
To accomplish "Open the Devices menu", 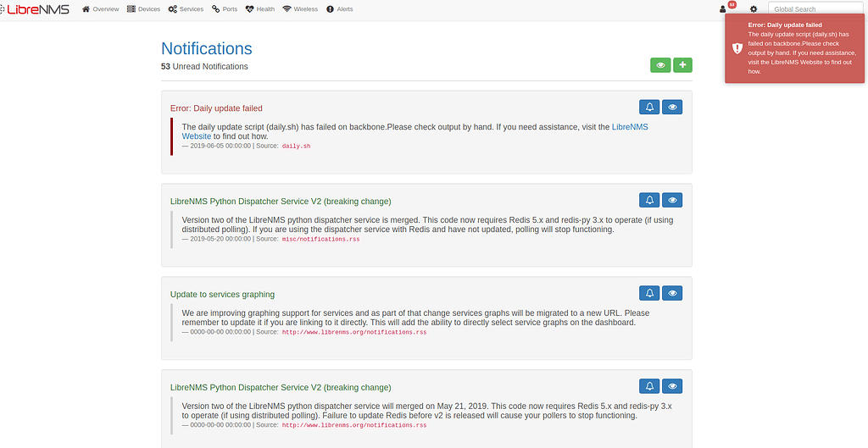I will [x=143, y=8].
